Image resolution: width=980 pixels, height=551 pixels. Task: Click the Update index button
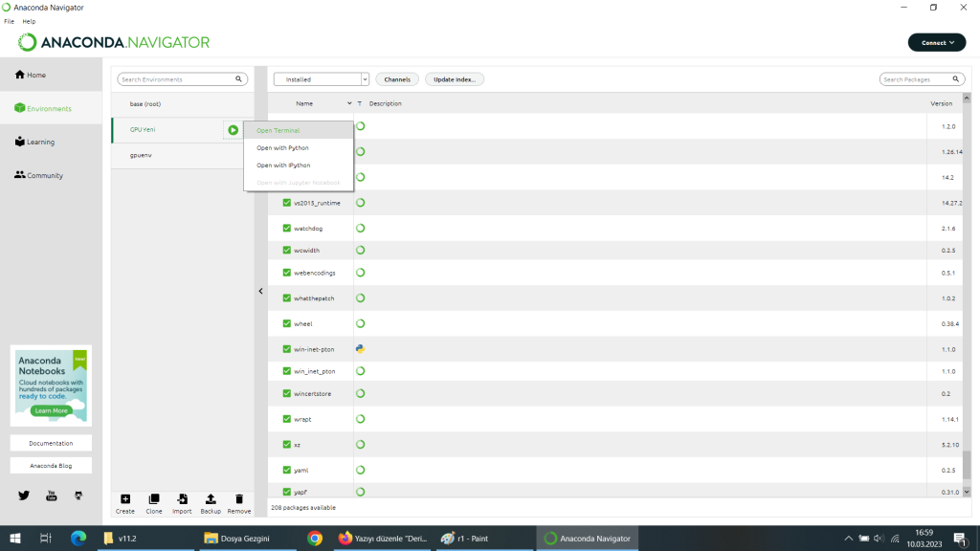[x=455, y=79]
